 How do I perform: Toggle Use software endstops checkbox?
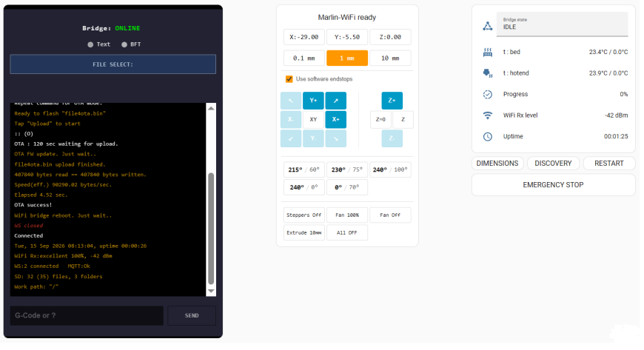point(289,79)
